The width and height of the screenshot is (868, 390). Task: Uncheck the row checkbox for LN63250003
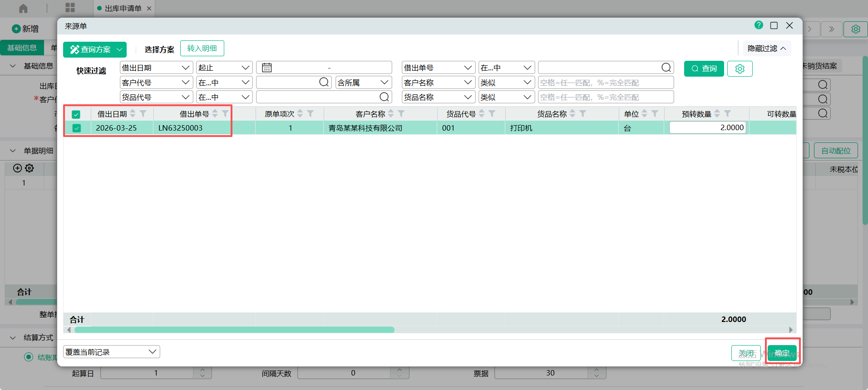77,128
